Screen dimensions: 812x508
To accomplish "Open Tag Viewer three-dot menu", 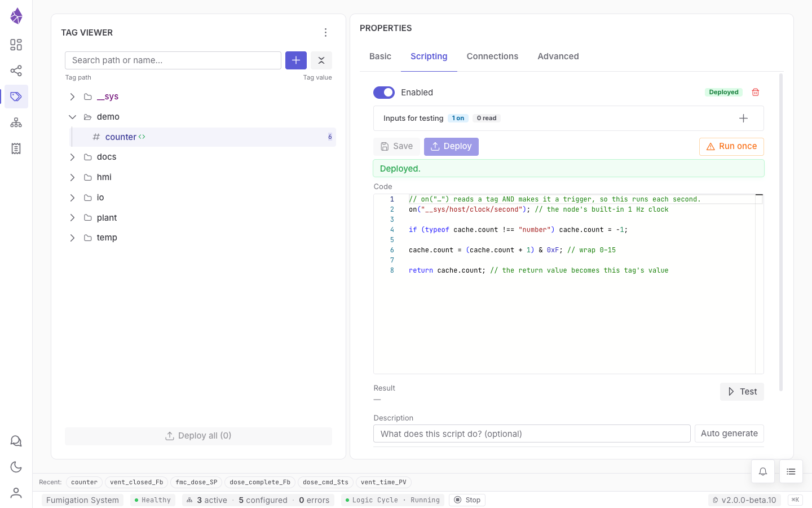I will click(x=325, y=33).
